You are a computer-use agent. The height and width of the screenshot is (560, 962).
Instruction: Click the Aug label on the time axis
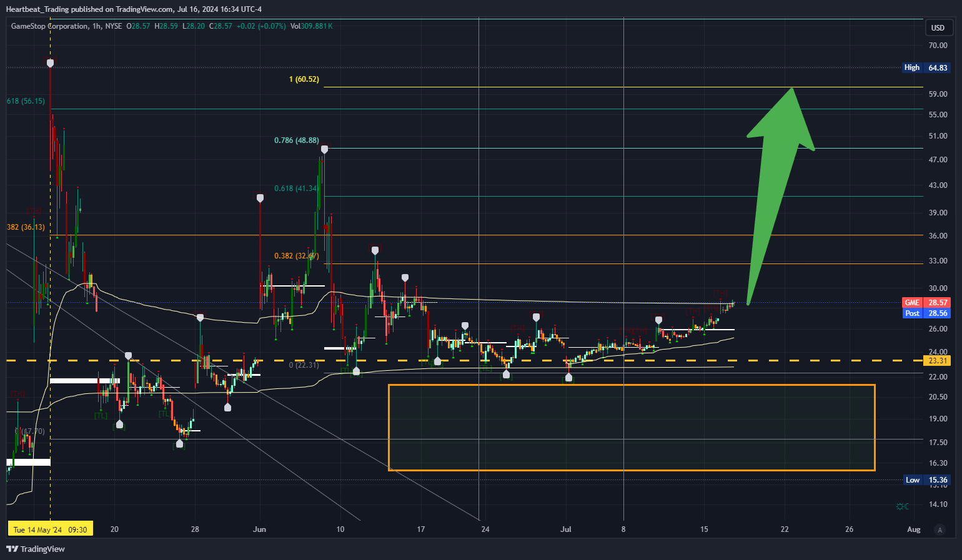click(x=914, y=529)
